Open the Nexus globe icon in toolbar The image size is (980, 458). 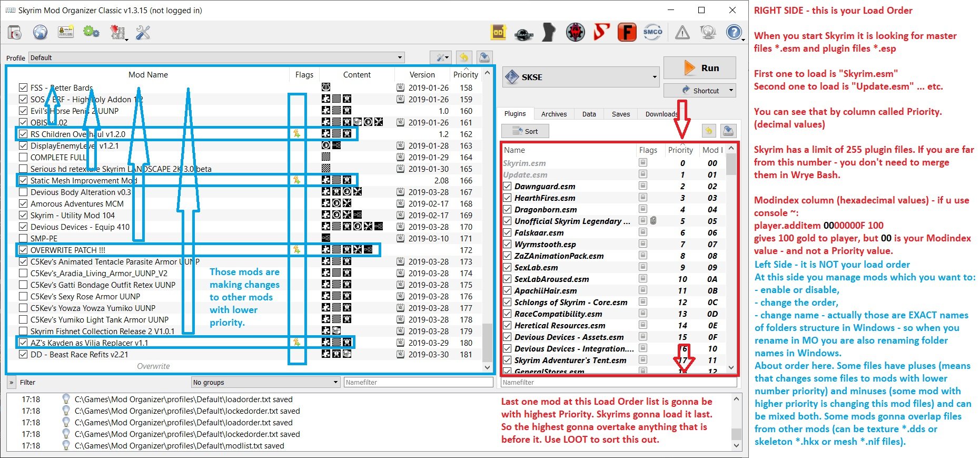pos(40,33)
